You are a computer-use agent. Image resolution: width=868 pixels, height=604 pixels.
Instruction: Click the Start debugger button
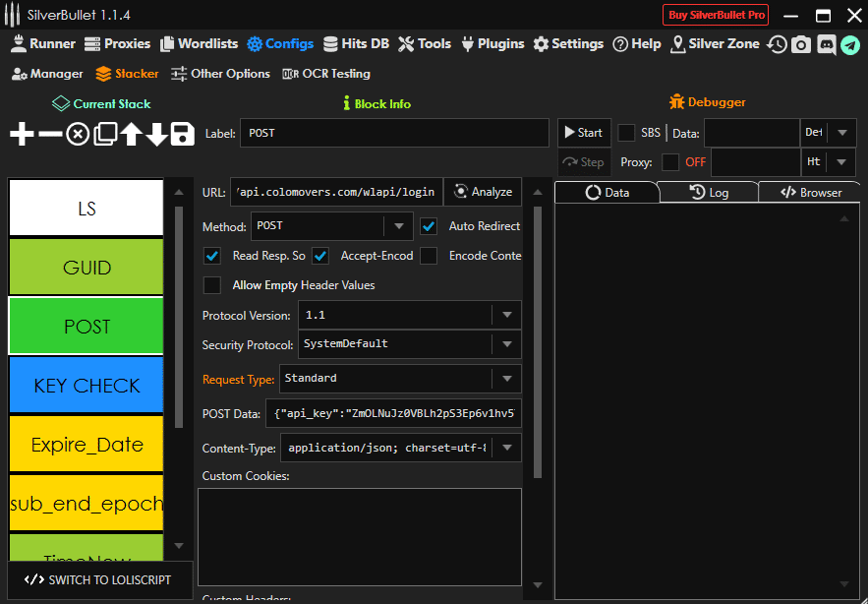(x=583, y=133)
